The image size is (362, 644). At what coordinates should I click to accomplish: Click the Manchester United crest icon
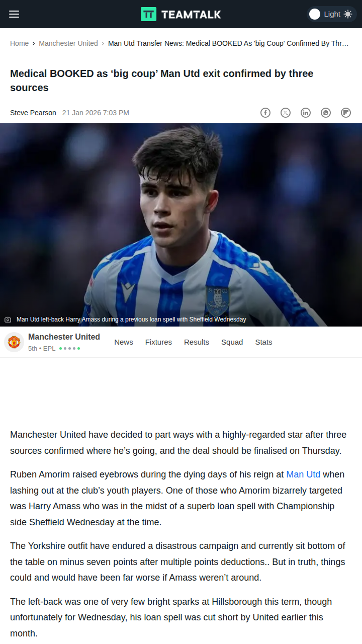click(14, 342)
